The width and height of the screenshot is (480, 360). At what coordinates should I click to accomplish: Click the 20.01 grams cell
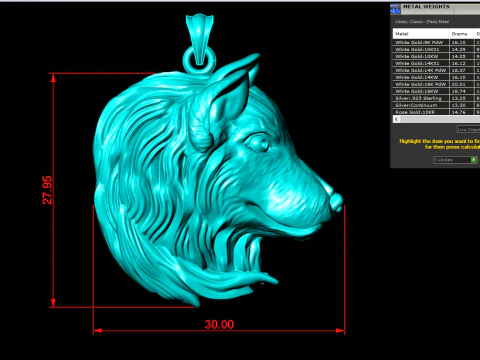point(462,84)
